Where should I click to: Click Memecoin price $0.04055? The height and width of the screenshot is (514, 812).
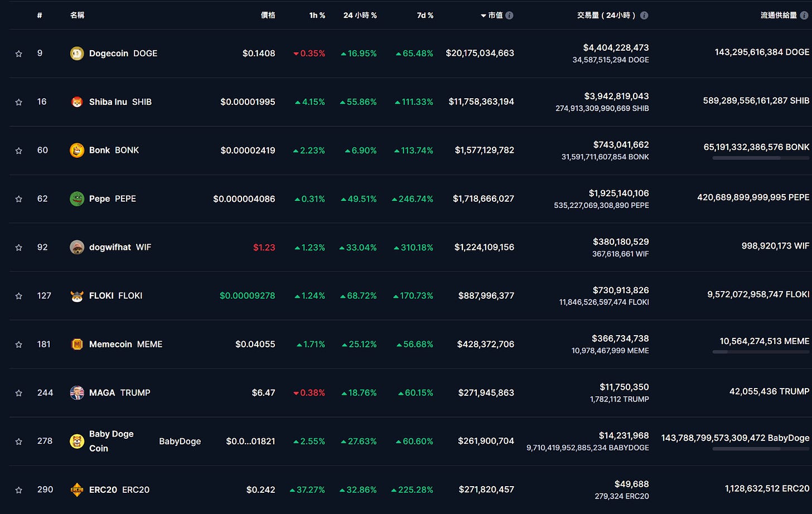tap(255, 345)
